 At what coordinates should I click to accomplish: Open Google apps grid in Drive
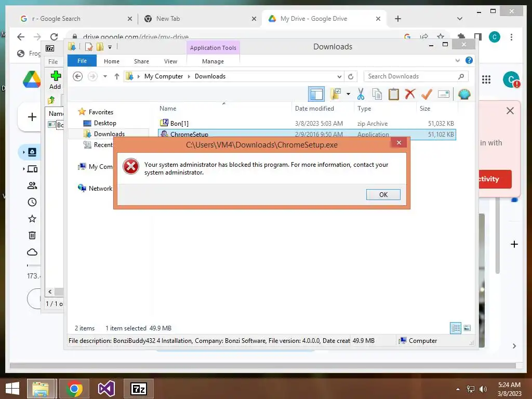486,79
